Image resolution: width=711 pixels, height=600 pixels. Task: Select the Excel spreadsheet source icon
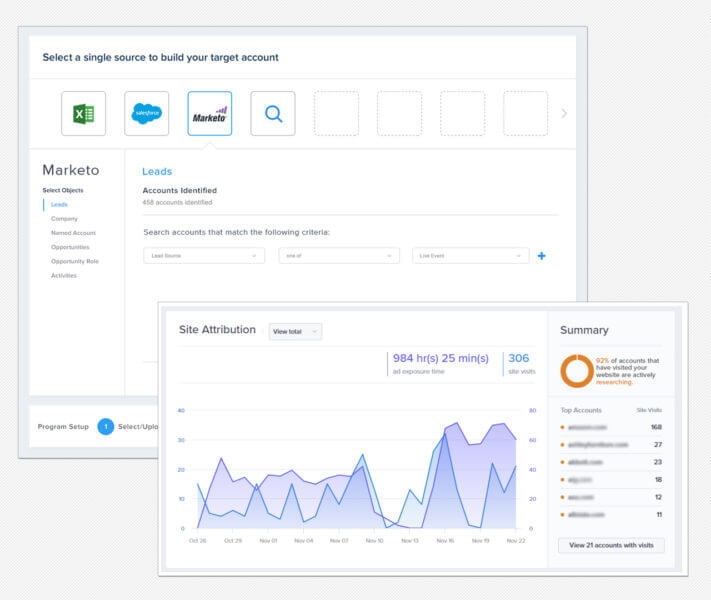(x=83, y=113)
